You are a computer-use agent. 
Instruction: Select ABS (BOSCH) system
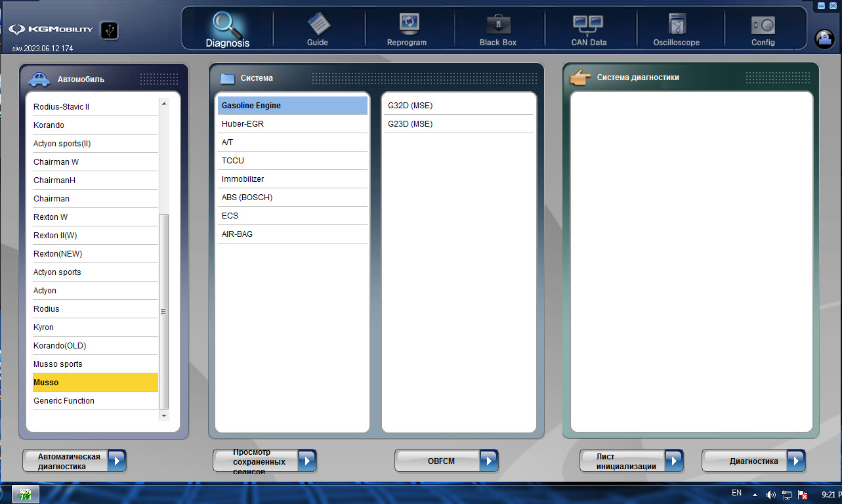click(x=293, y=197)
